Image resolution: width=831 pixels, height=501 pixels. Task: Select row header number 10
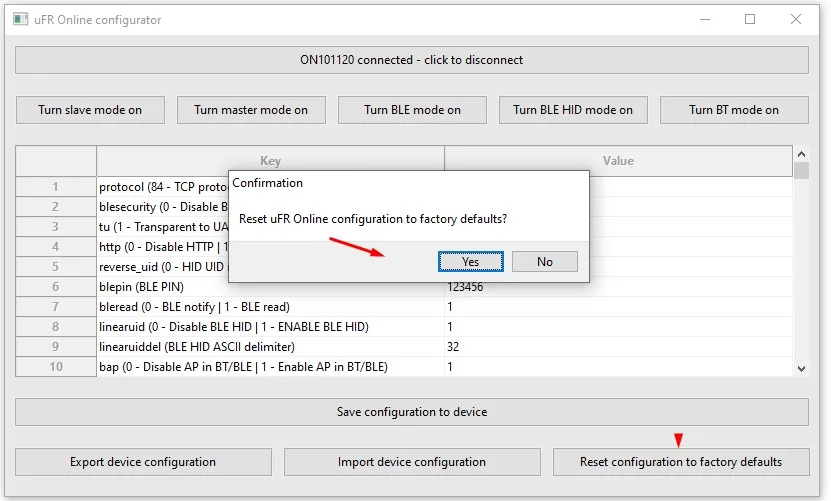[56, 367]
